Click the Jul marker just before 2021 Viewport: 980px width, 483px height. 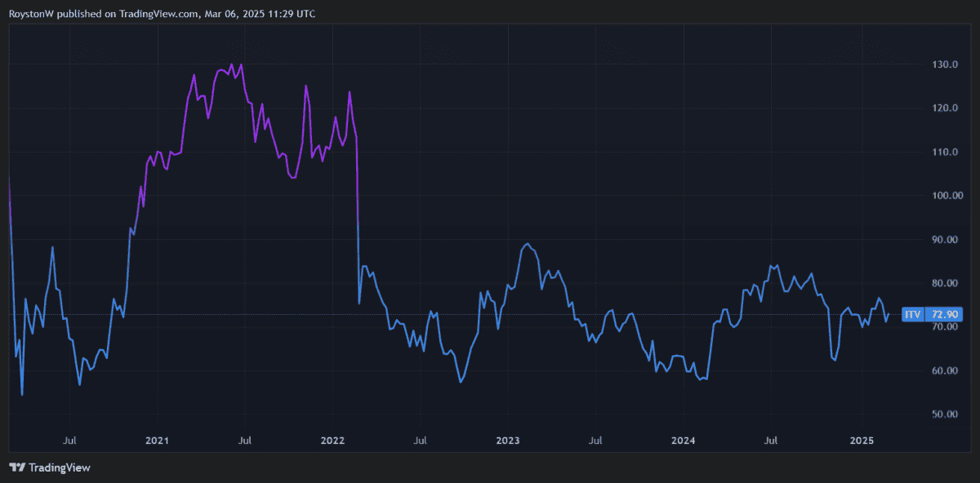(70, 441)
